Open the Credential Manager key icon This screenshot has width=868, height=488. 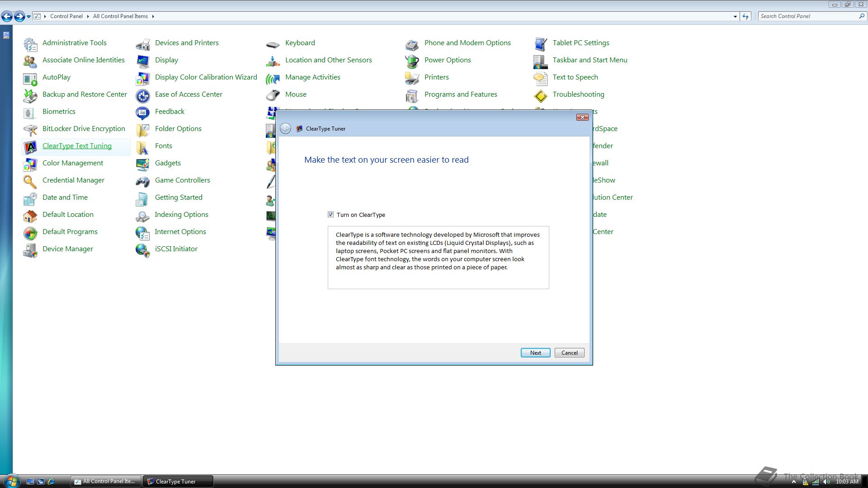point(30,181)
